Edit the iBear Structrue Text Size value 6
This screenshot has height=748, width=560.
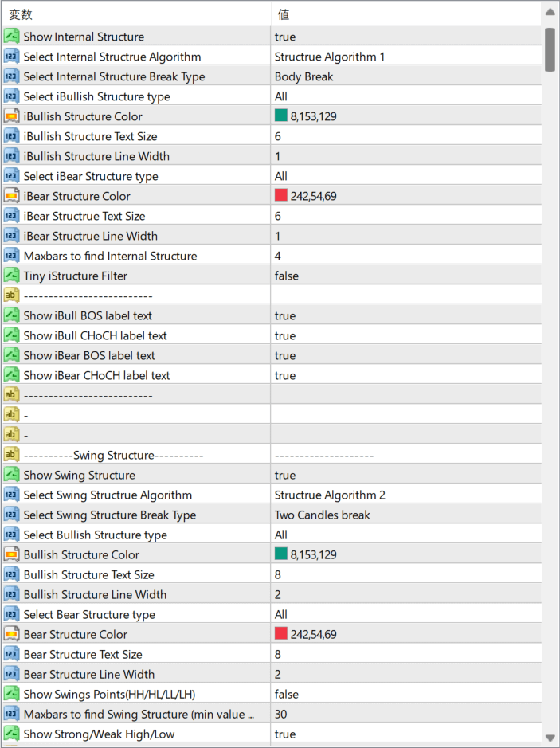tap(406, 216)
